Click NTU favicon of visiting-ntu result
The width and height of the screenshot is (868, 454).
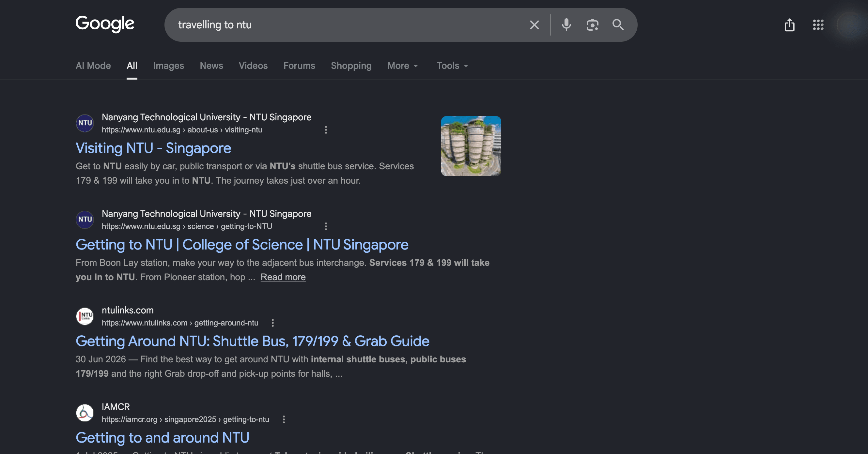85,123
